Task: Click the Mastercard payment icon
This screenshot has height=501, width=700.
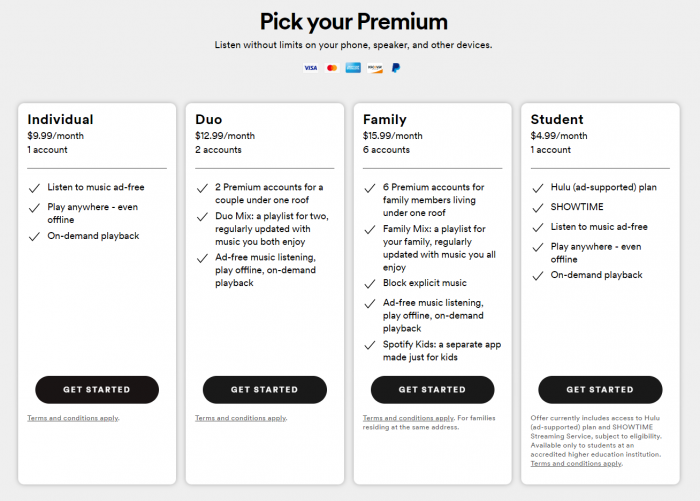Action: coord(332,68)
